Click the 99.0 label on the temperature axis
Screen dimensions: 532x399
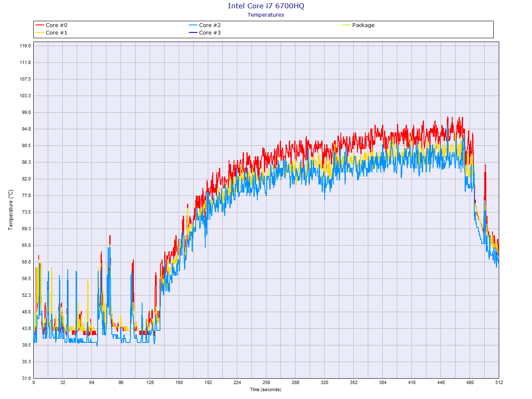[x=26, y=112]
